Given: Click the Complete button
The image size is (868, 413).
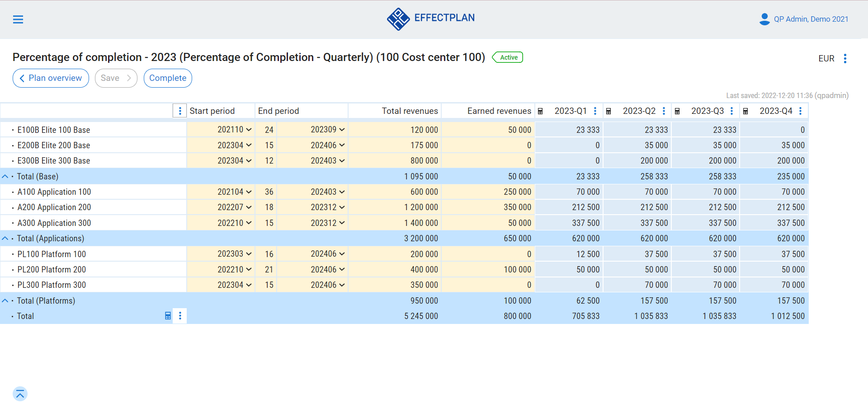Looking at the screenshot, I should tap(168, 78).
